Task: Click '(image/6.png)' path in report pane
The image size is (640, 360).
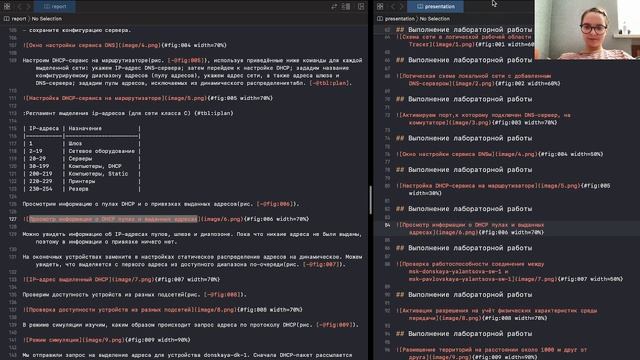Action: pyautogui.click(x=222, y=219)
